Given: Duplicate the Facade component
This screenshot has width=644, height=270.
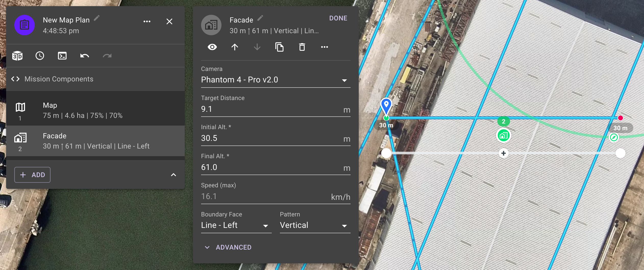Looking at the screenshot, I should point(280,47).
